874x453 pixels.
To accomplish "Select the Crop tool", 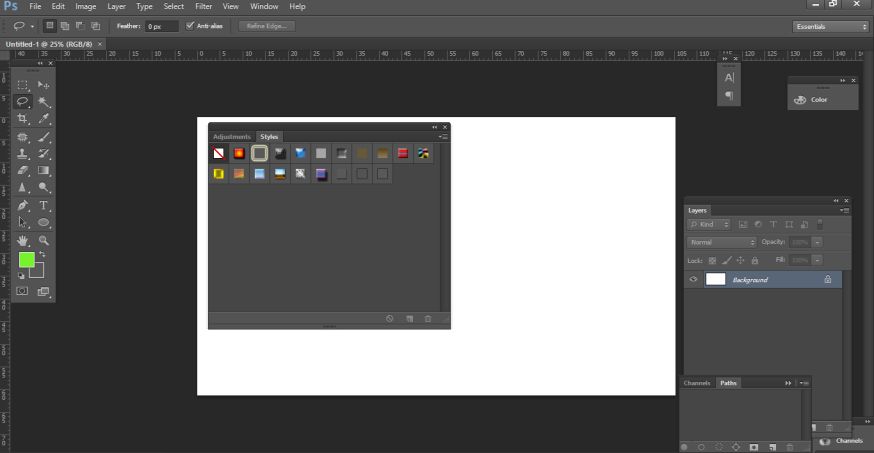I will tap(22, 119).
